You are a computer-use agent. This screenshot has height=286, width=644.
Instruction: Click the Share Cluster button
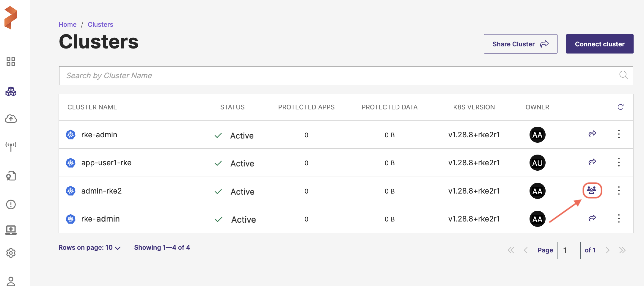click(520, 44)
